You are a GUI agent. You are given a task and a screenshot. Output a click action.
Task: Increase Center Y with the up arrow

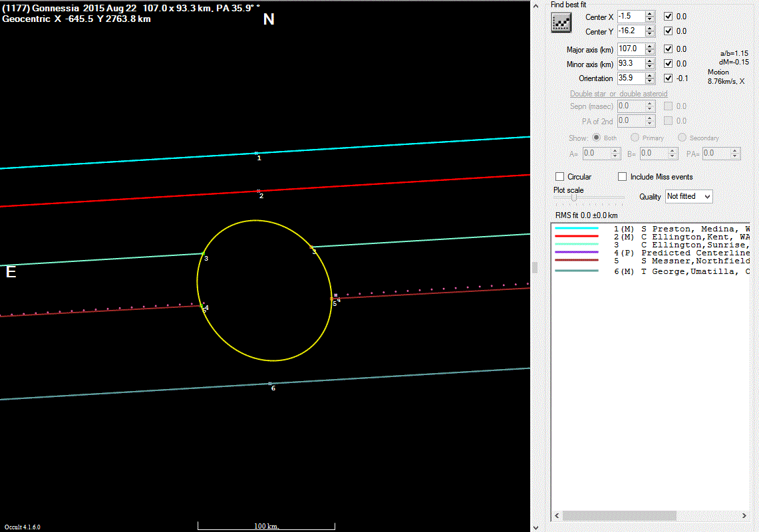click(x=650, y=28)
